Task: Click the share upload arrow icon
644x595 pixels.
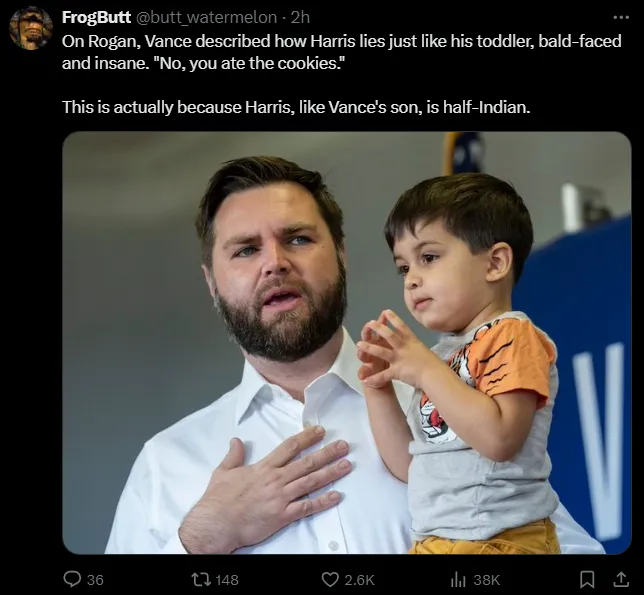Action: 619,579
